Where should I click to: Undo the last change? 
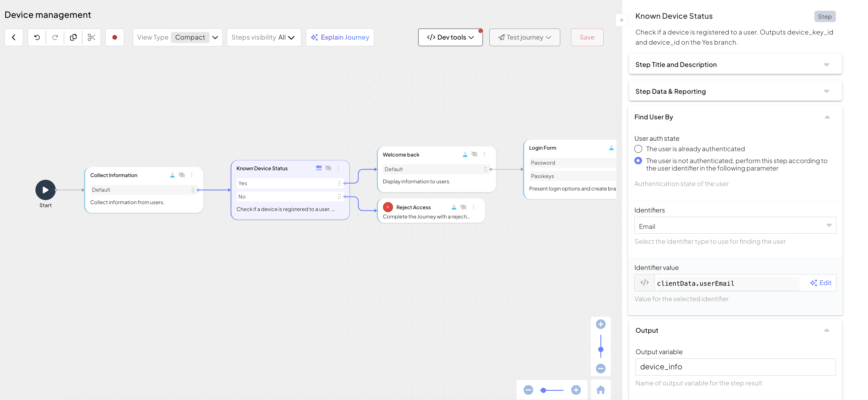(x=37, y=37)
